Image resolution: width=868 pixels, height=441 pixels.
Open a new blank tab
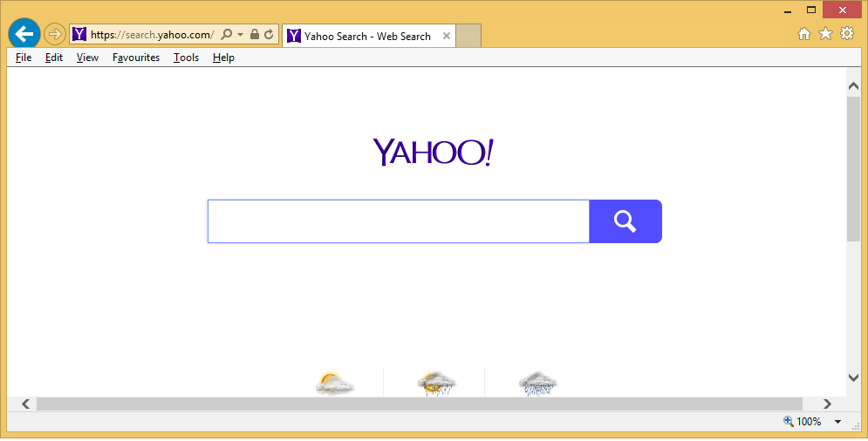point(468,36)
